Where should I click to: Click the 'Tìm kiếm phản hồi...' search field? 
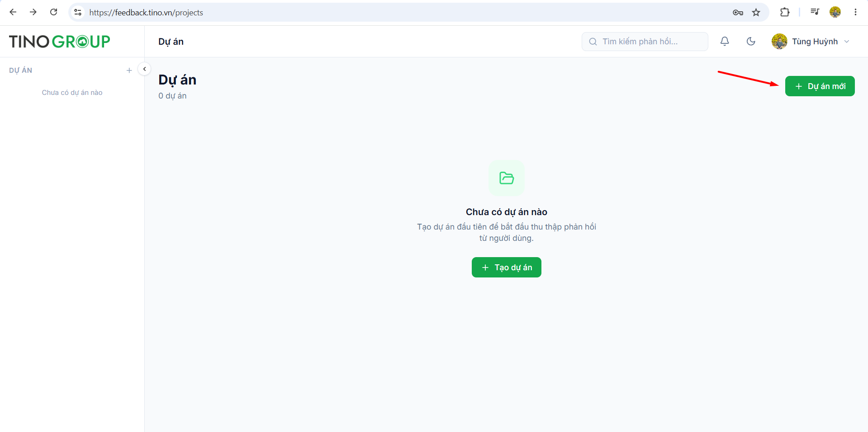coord(645,42)
